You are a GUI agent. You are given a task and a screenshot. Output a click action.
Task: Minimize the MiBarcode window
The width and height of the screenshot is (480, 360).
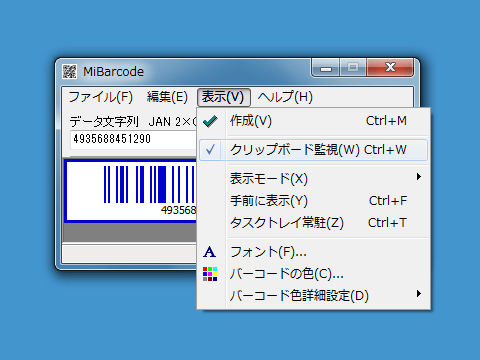pyautogui.click(x=326, y=68)
